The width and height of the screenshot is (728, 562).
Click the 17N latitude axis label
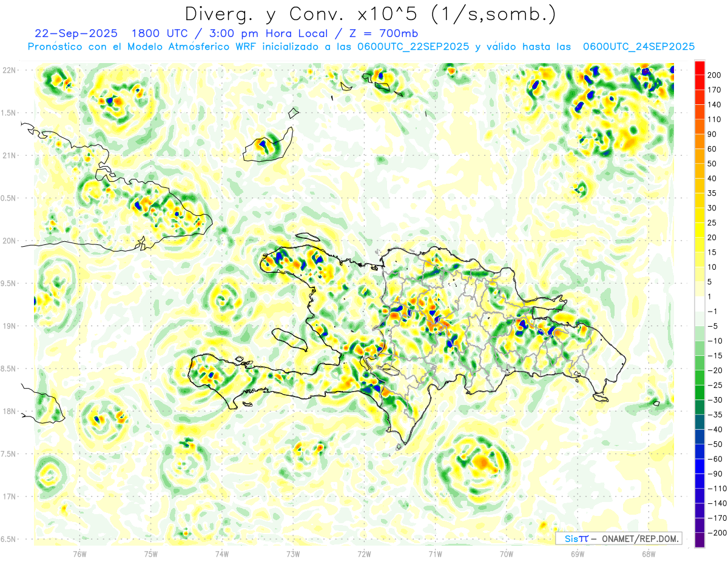coord(8,497)
